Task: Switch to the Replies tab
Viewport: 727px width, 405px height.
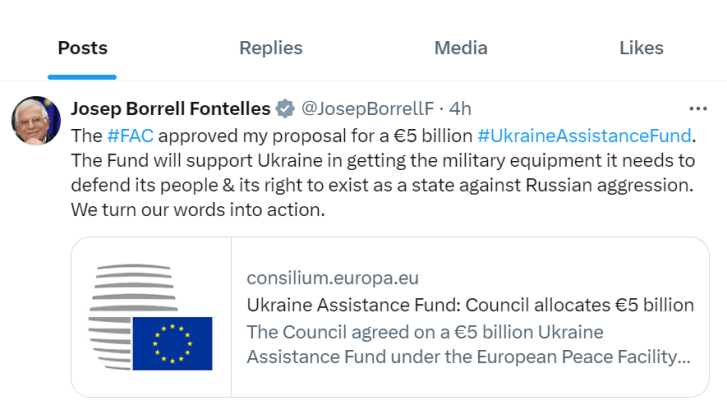Action: pos(271,48)
